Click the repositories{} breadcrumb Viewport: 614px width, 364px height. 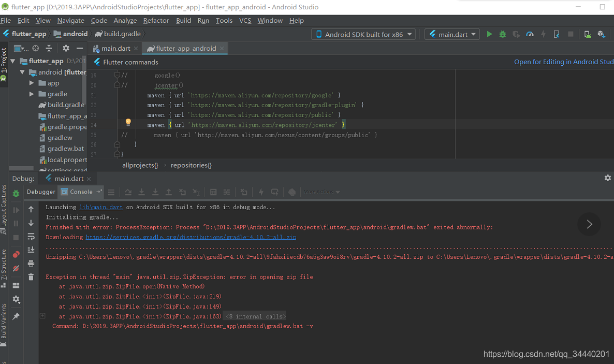click(191, 165)
